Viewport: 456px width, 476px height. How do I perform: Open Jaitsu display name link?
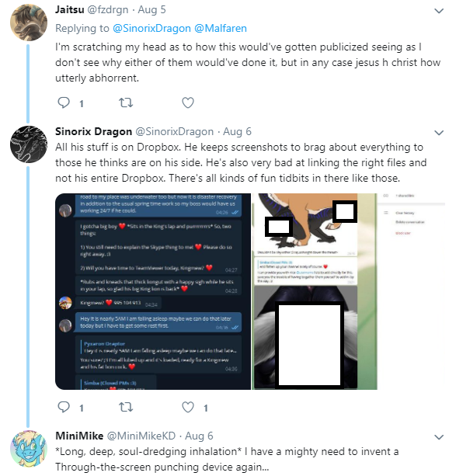click(70, 10)
